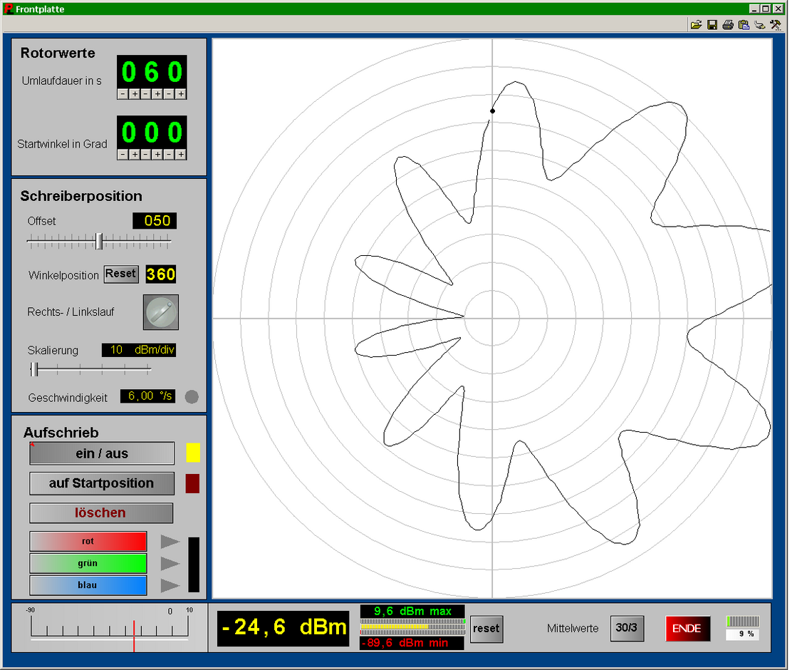The image size is (812, 670).
Task: Decrease ones digit of Startwinkel
Action: [169, 155]
